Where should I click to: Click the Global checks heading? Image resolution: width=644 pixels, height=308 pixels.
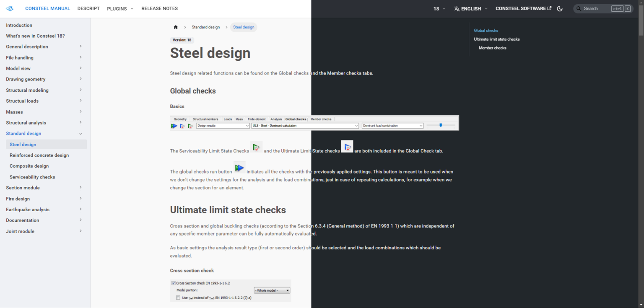[193, 91]
